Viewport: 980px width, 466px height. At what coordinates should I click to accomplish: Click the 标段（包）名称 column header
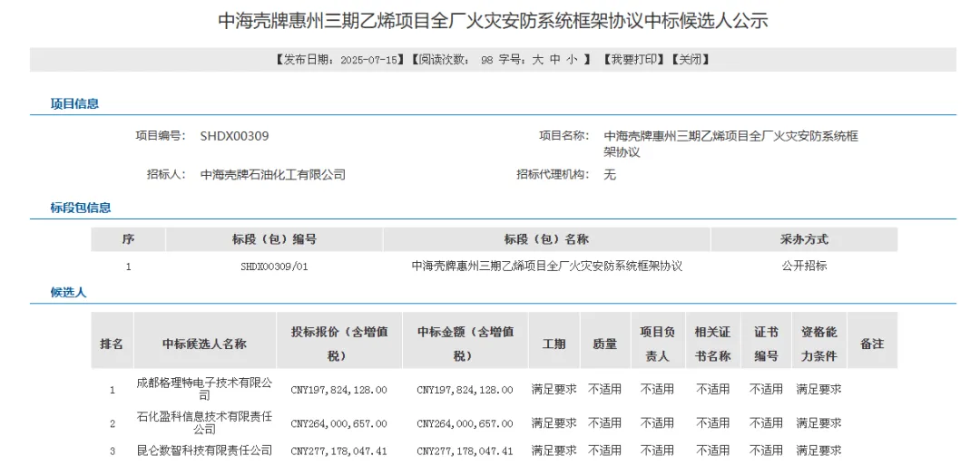[547, 239]
